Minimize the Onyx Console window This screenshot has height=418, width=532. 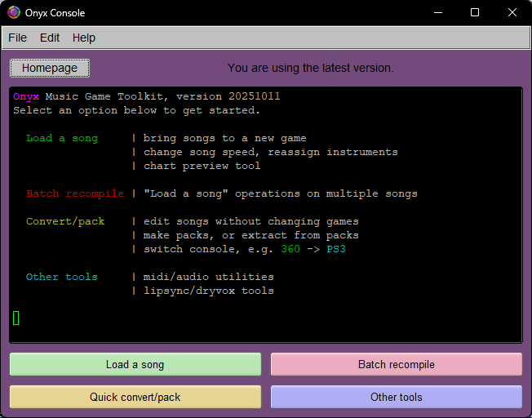[438, 13]
